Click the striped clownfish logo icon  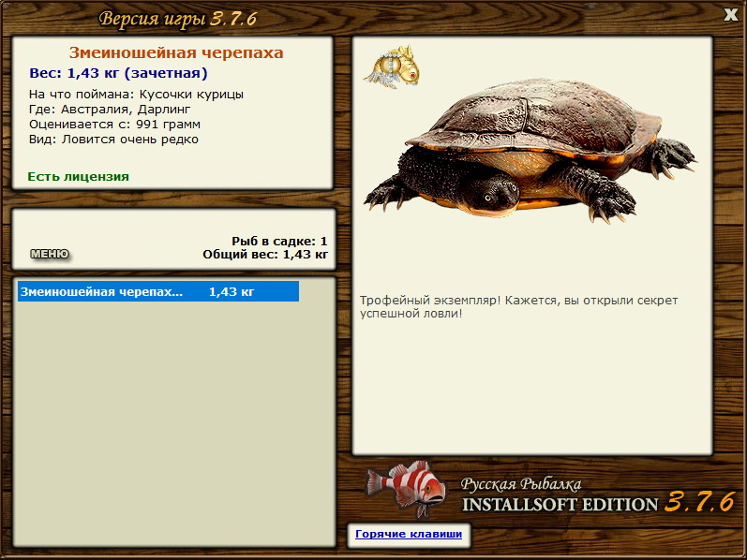(x=406, y=489)
